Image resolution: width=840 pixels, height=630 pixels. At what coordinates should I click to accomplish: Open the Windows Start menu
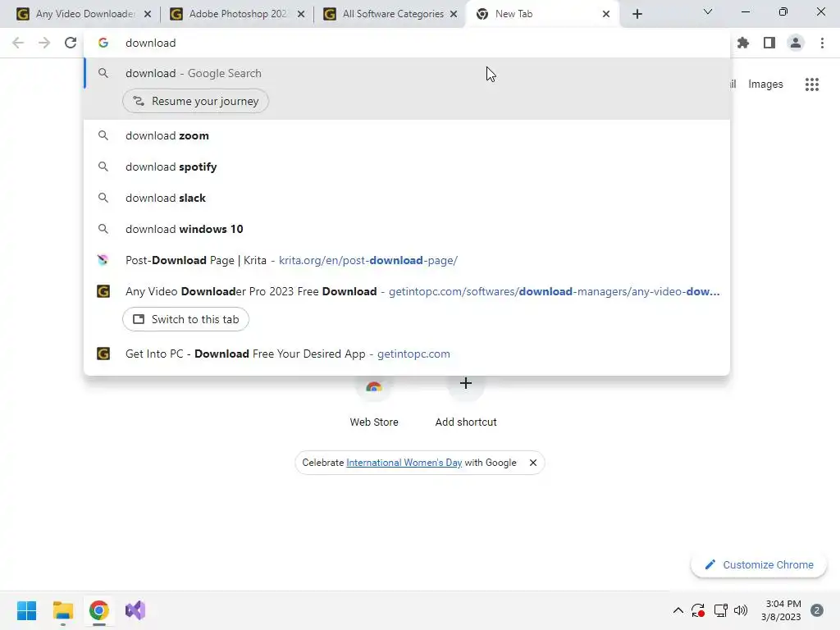[x=27, y=610]
